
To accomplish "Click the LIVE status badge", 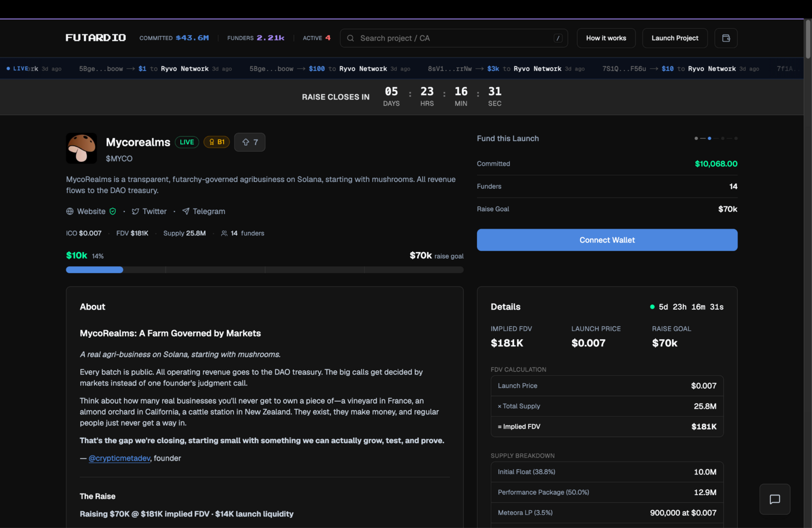I will (187, 142).
